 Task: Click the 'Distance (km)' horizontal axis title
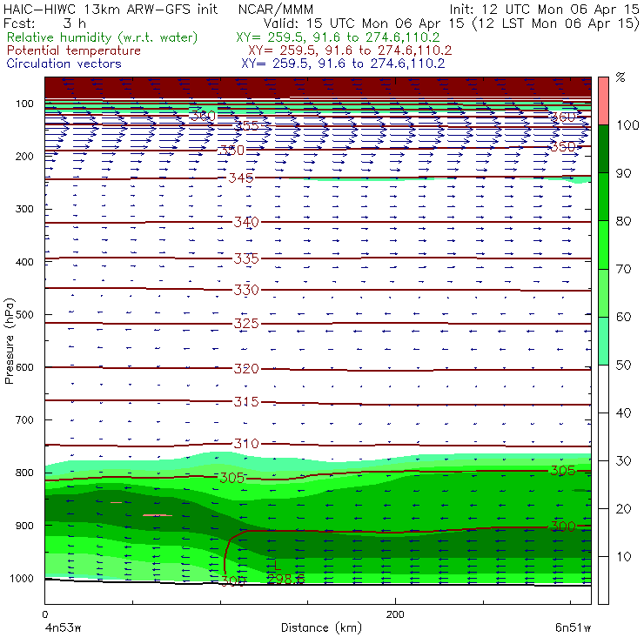point(322,628)
